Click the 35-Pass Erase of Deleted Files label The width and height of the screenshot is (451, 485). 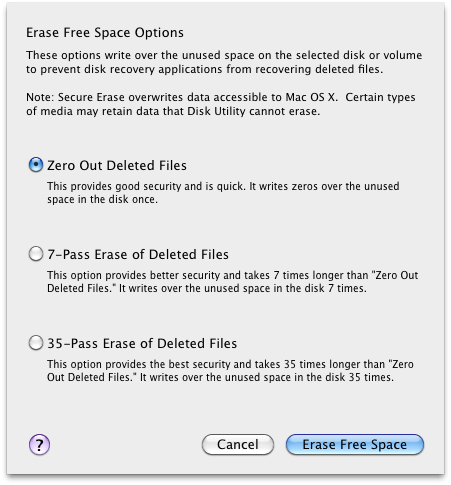click(142, 344)
